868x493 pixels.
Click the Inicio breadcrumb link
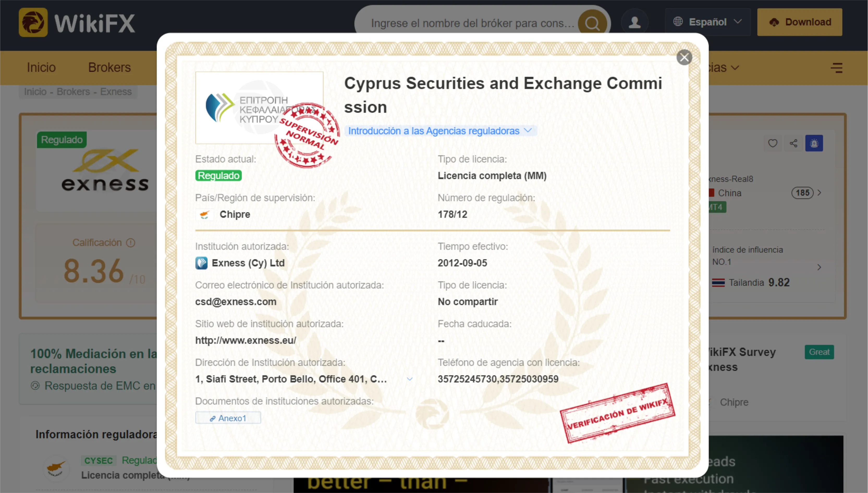tap(35, 92)
